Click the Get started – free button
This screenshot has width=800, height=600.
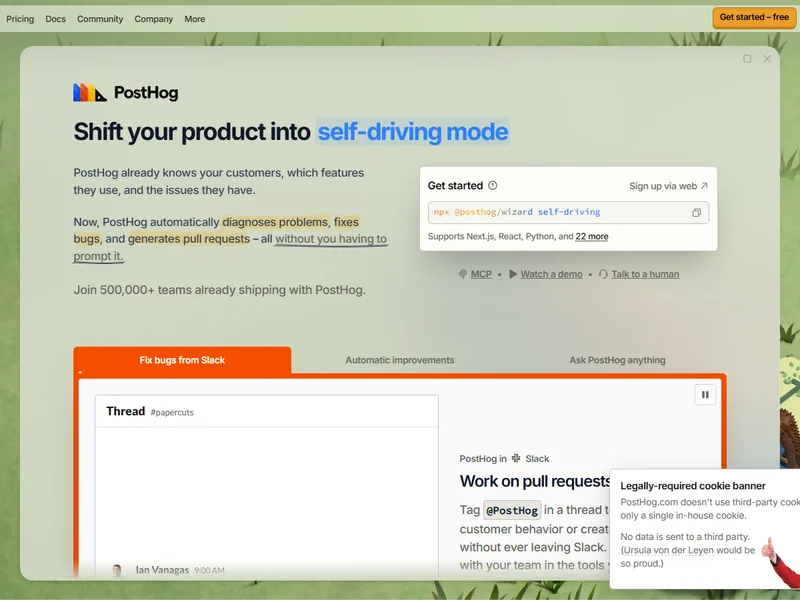tap(754, 17)
